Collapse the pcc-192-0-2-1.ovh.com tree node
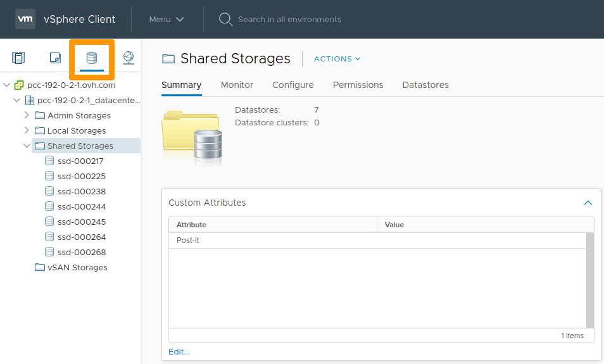The image size is (604, 364). (x=6, y=85)
